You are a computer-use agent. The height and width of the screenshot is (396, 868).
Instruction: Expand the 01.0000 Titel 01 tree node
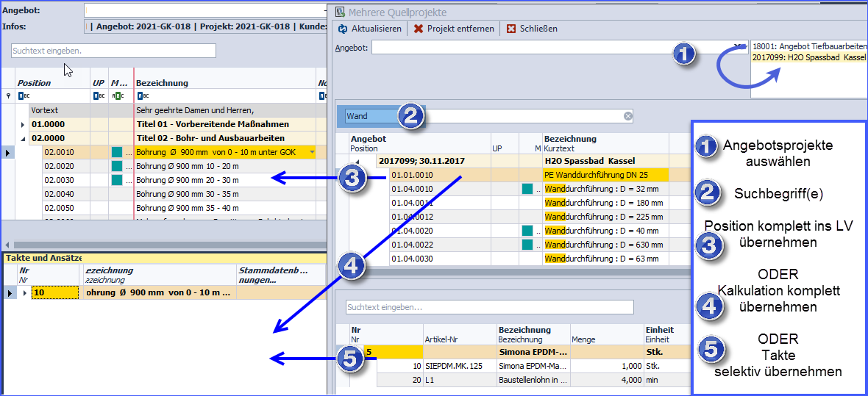click(x=23, y=124)
